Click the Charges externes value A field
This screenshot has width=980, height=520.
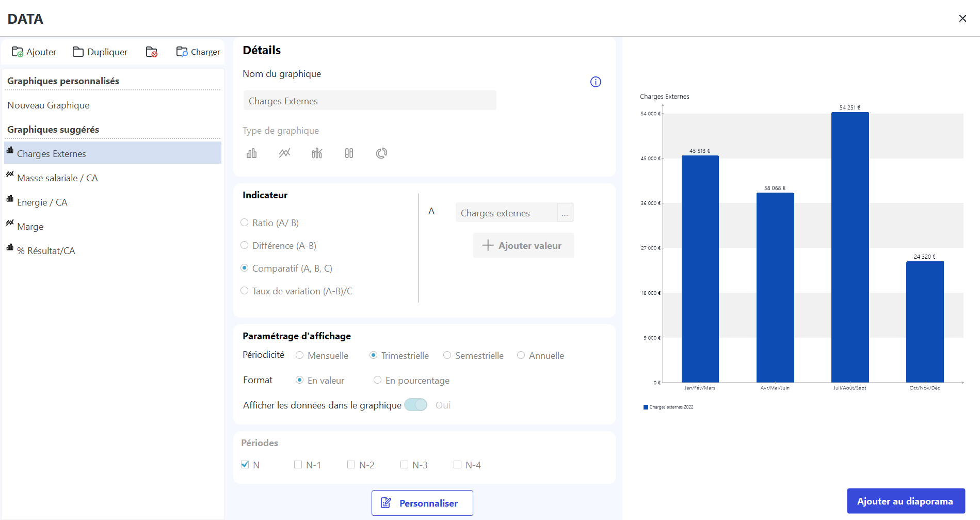(x=506, y=213)
